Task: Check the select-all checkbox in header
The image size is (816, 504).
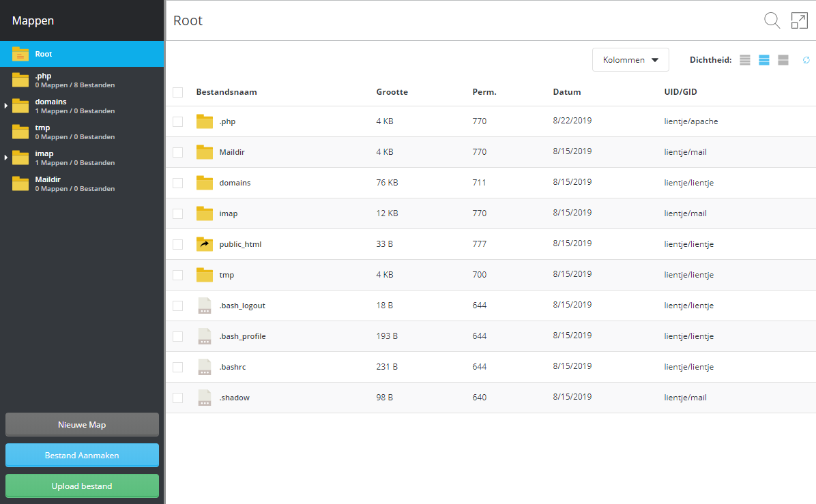Action: click(178, 92)
